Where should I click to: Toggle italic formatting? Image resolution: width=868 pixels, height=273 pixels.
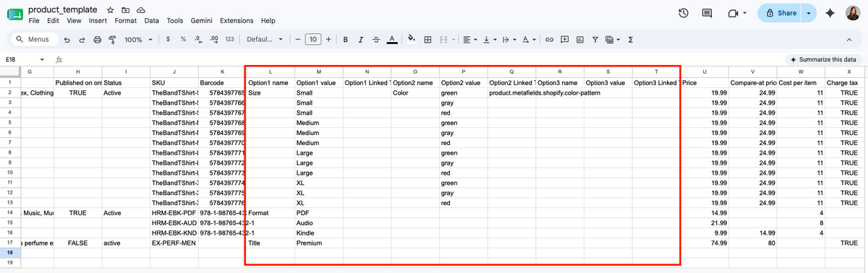361,39
